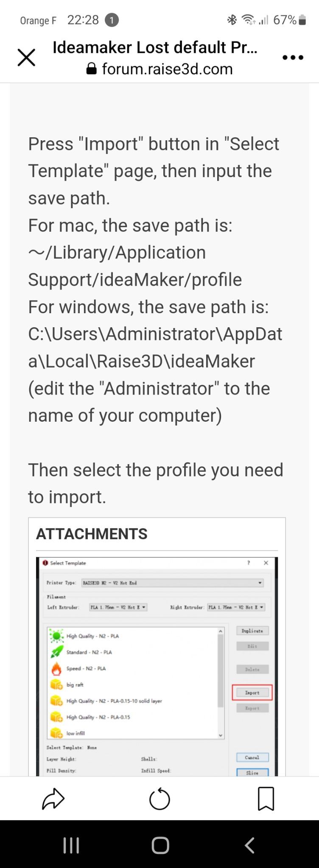Expand the Printer Type dropdown
Viewport: 319px width, 868px height.
click(x=172, y=583)
